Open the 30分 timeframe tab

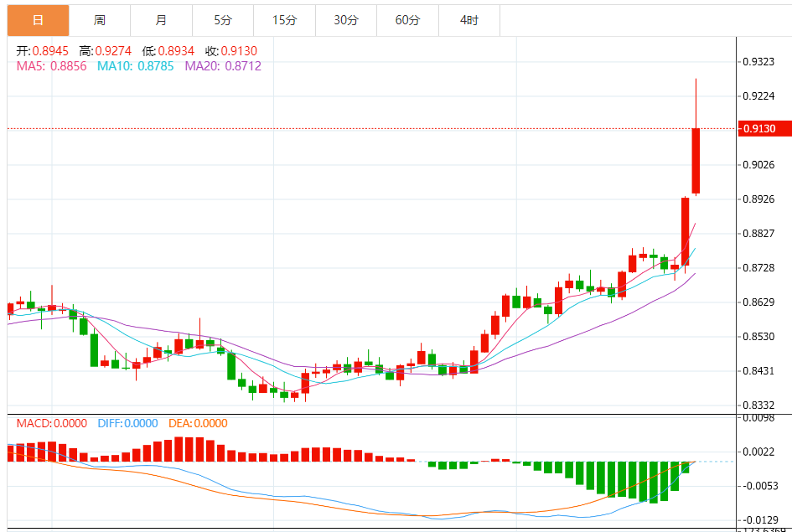[x=346, y=20]
